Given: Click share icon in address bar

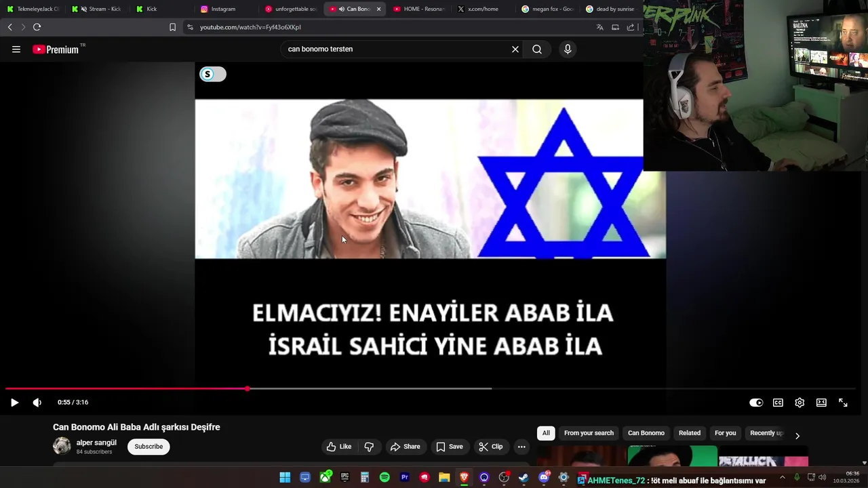Looking at the screenshot, I should pyautogui.click(x=631, y=27).
